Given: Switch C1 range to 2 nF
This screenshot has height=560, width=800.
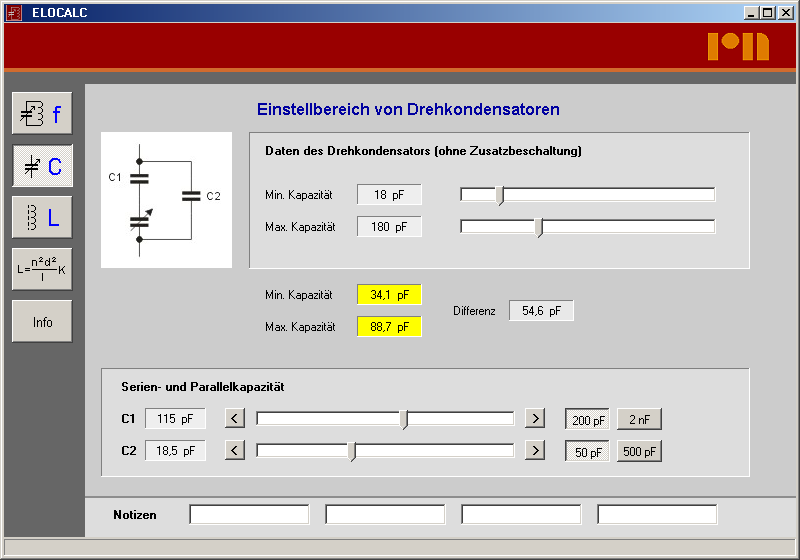Looking at the screenshot, I should [639, 420].
